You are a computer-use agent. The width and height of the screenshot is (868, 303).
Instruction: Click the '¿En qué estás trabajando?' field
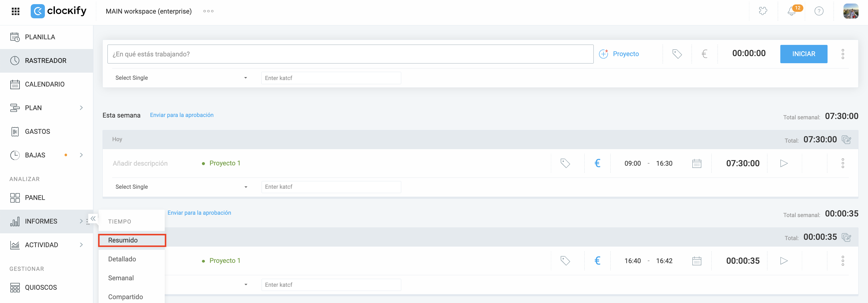350,54
